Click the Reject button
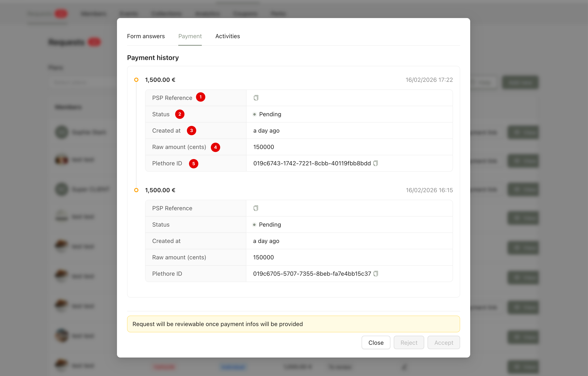The width and height of the screenshot is (588, 376). (408, 343)
